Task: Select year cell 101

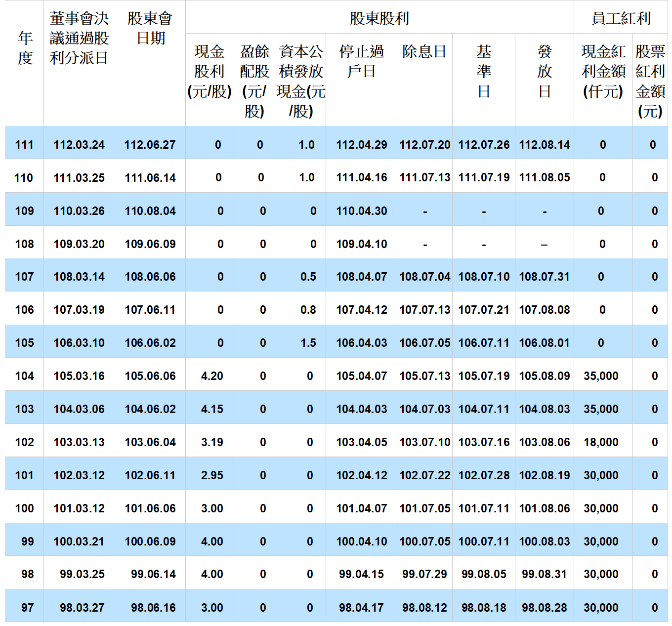Action: 24,475
